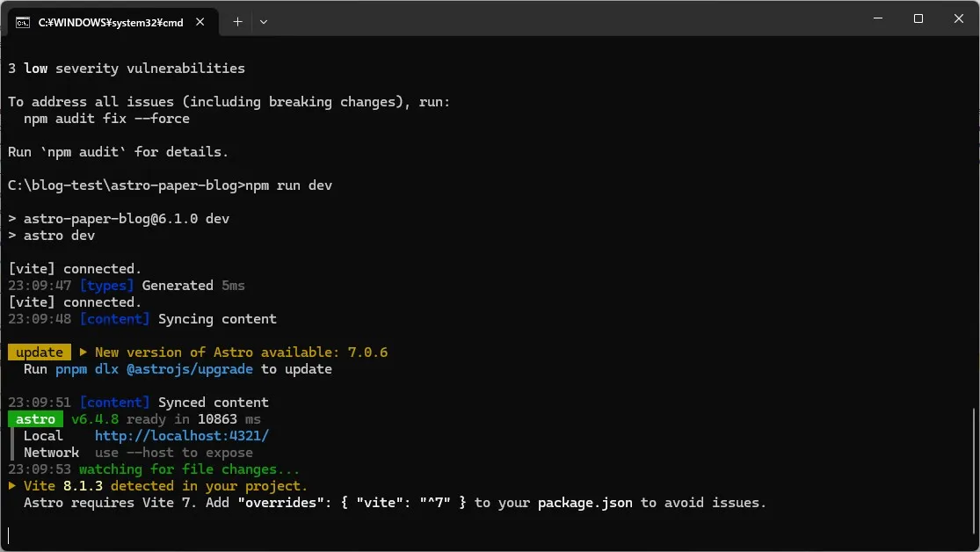Expand the new tab profile dropdown
Image resolution: width=980 pixels, height=552 pixels.
pos(264,22)
